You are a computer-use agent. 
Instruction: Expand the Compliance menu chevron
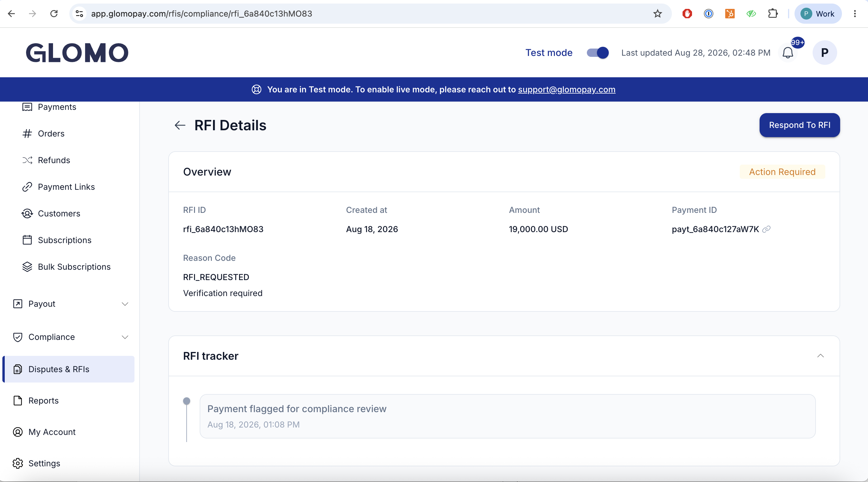point(125,337)
